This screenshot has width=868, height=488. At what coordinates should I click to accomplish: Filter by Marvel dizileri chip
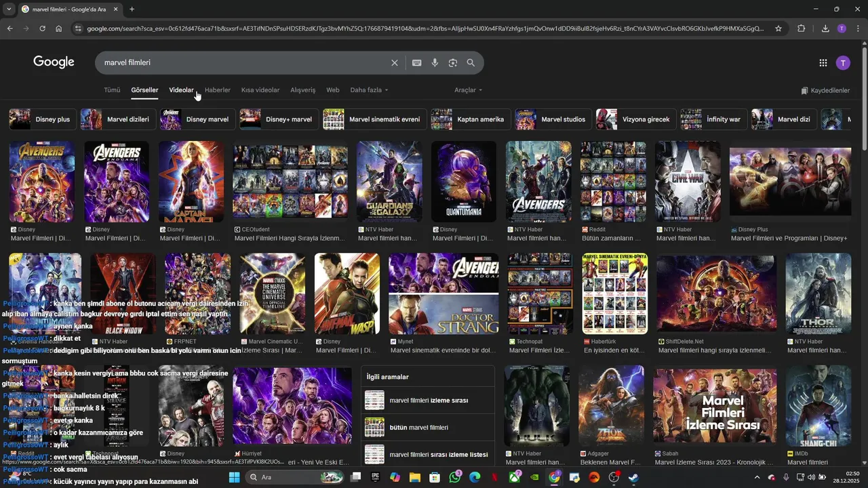pos(117,119)
